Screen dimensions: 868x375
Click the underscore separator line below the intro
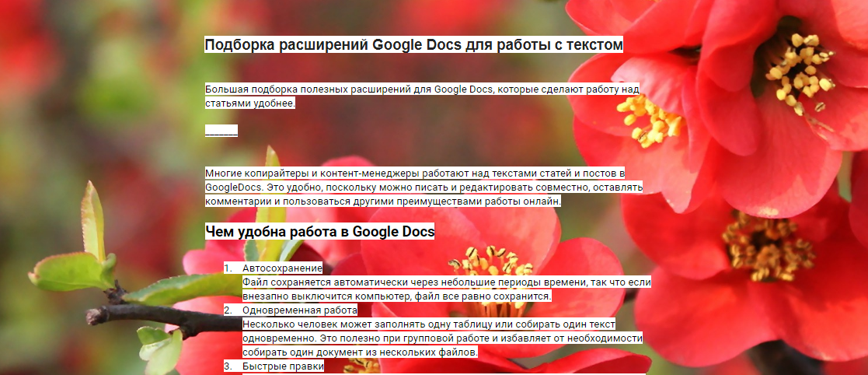(x=221, y=131)
